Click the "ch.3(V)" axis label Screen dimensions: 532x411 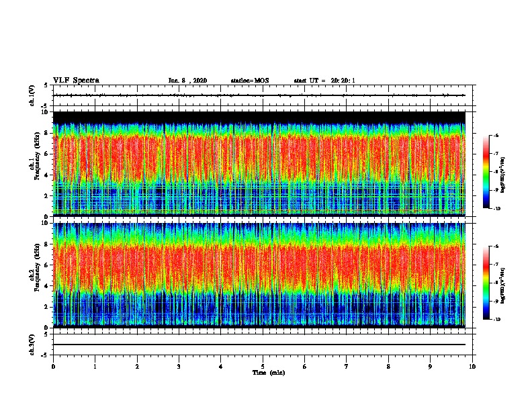(x=32, y=345)
